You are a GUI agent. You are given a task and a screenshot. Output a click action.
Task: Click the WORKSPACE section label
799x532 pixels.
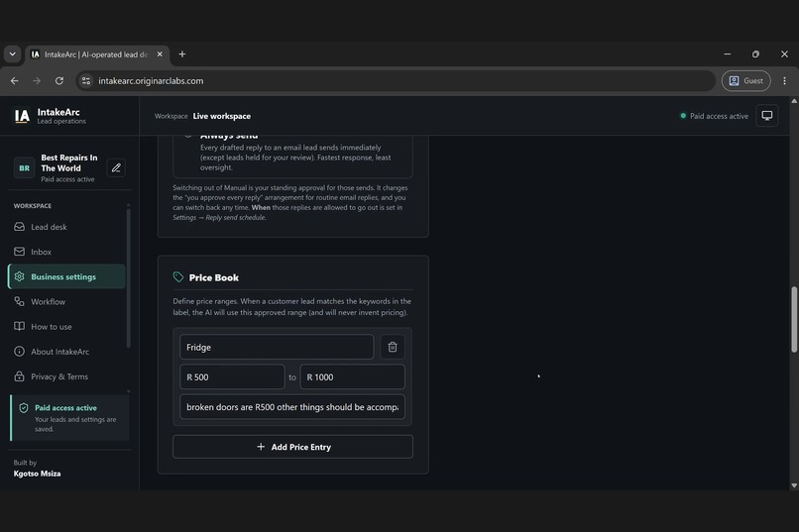[x=33, y=206]
